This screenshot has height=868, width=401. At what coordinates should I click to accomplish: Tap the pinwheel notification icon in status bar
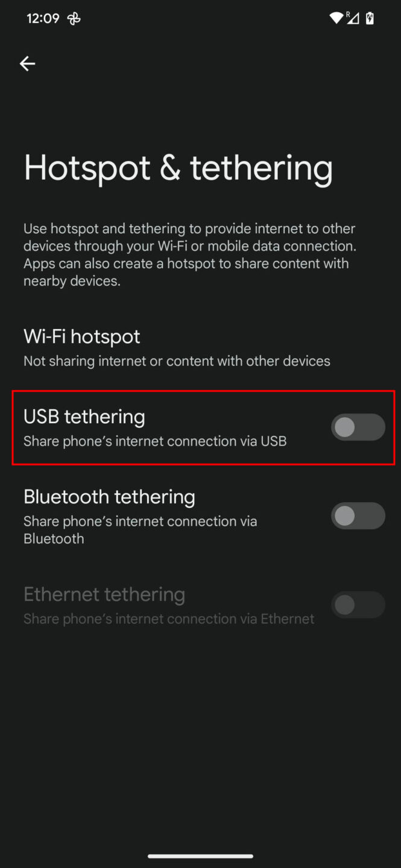coord(74,19)
